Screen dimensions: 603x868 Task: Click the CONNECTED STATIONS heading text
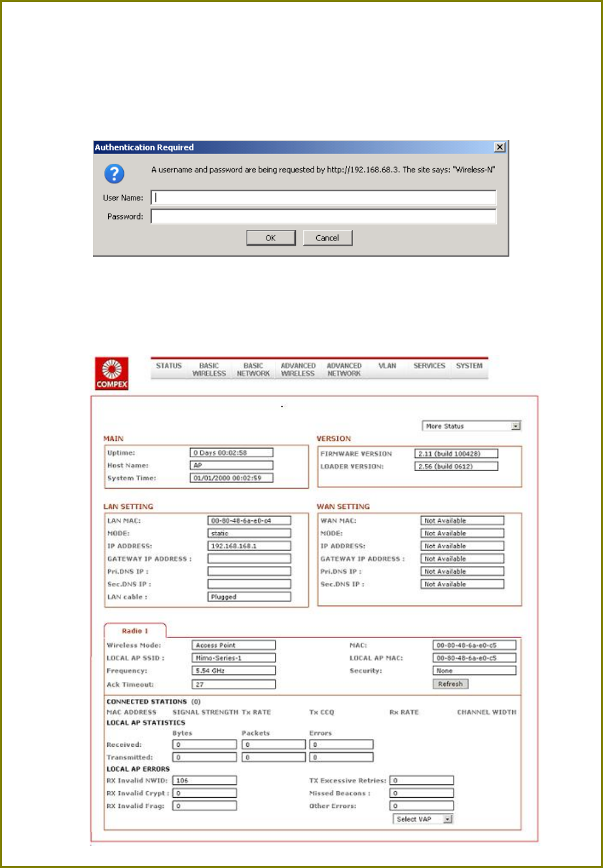point(147,702)
